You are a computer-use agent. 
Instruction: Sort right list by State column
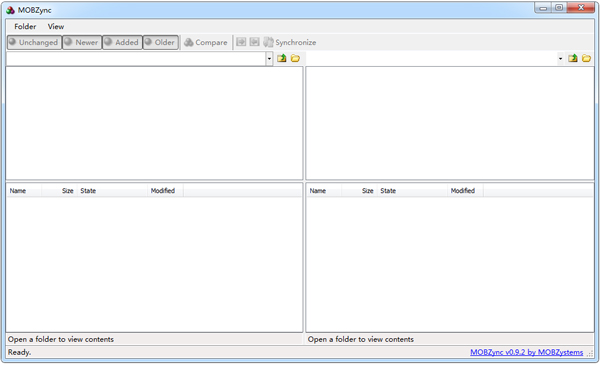click(412, 191)
